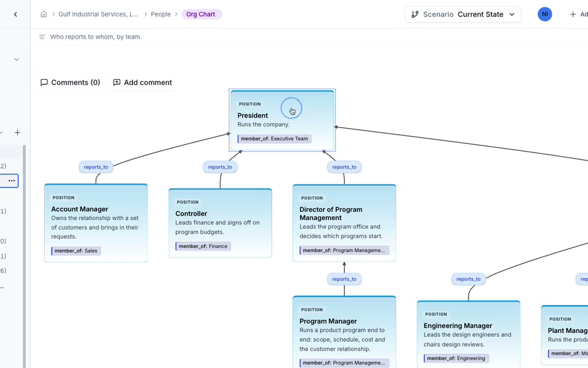This screenshot has height=368, width=588.
Task: Click the chart description text
Action: pyautogui.click(x=96, y=37)
